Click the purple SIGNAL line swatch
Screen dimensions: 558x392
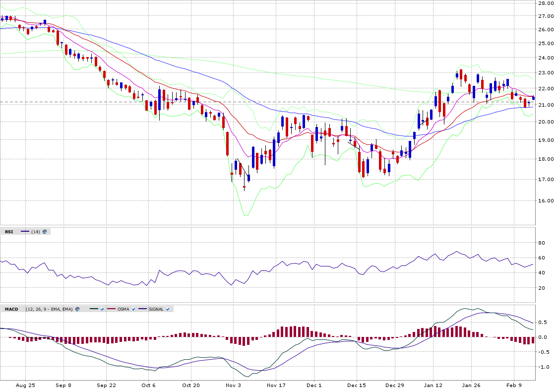142,309
